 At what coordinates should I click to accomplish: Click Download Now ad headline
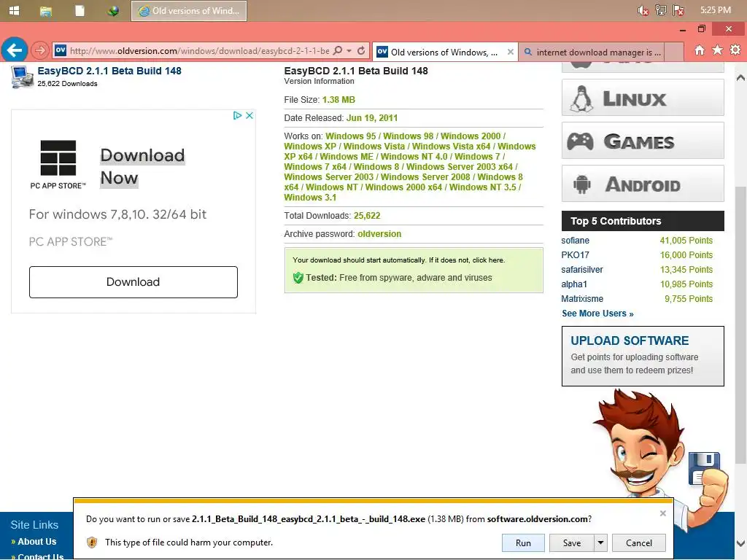[x=142, y=167]
